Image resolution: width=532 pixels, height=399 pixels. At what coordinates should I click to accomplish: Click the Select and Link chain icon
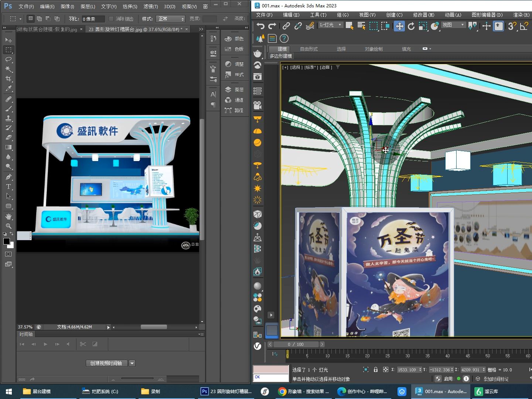point(286,26)
